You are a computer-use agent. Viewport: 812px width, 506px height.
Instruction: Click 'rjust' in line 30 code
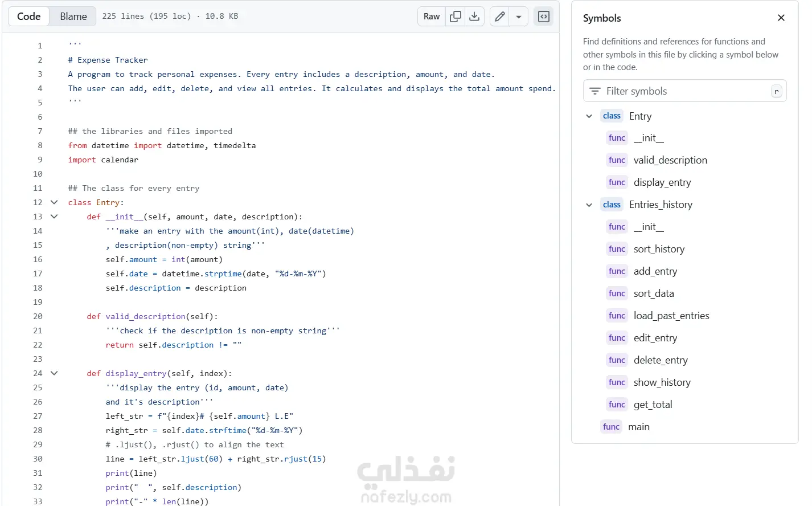[x=296, y=459]
